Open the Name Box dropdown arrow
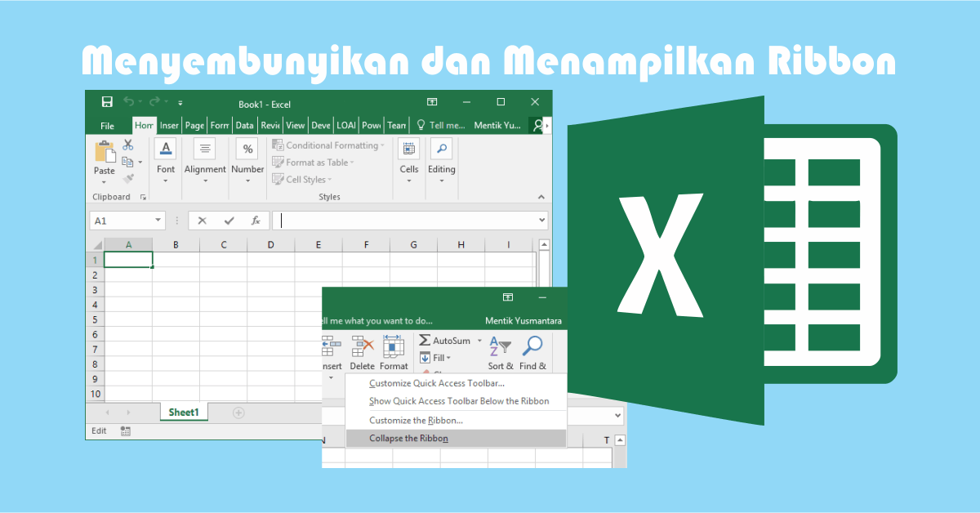Viewport: 980px width, 513px height. [158, 221]
